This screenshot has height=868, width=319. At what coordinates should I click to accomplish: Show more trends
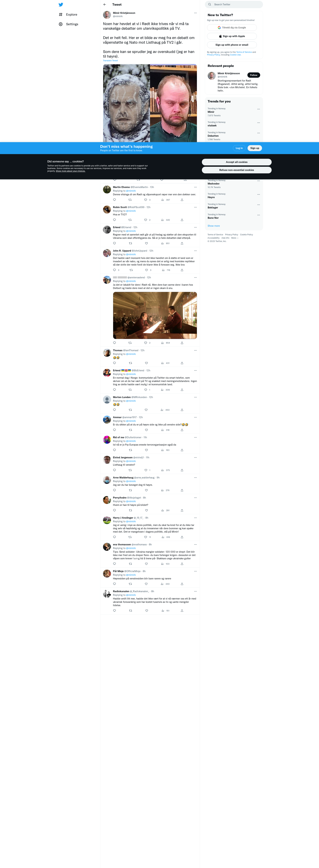pos(213,226)
